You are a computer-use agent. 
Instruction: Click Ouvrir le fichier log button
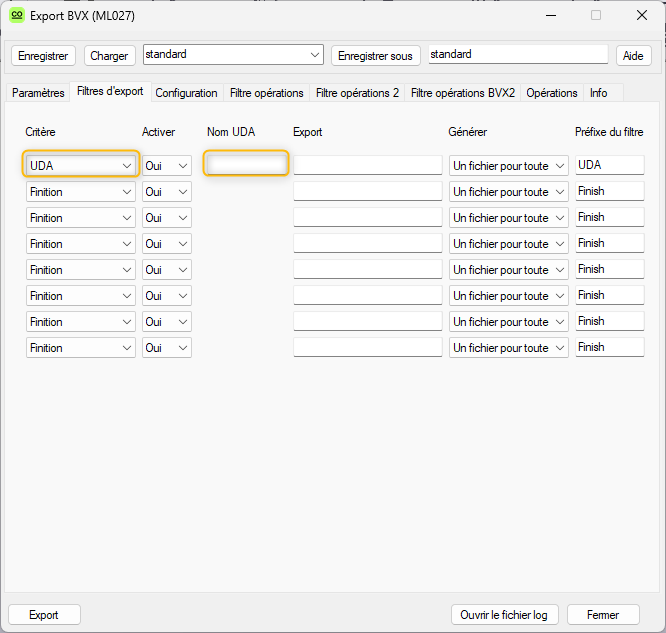505,615
